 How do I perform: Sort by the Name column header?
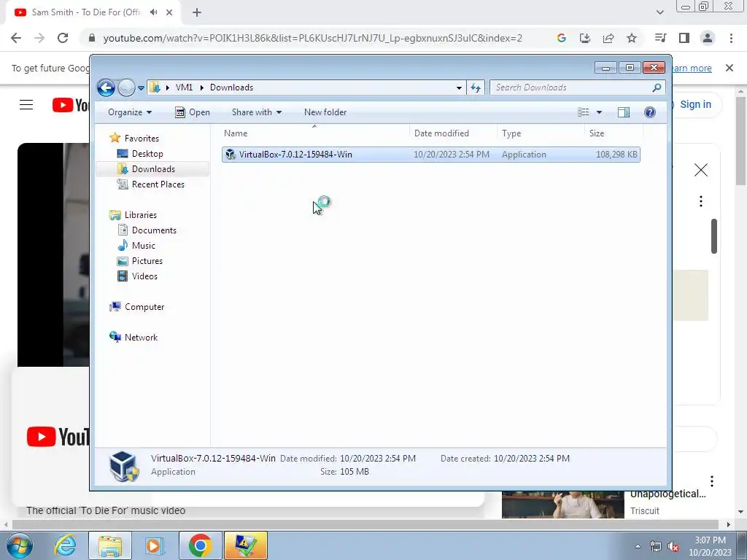tap(314, 133)
